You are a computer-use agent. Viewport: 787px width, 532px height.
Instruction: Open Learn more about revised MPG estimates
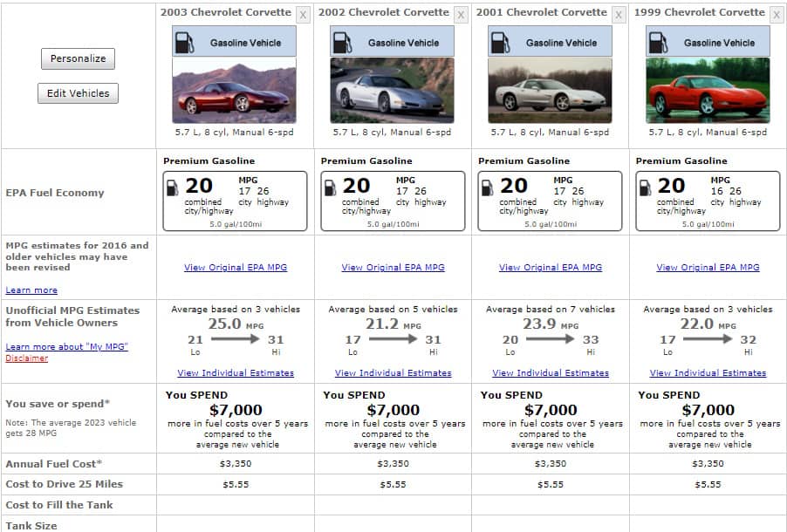click(x=31, y=290)
